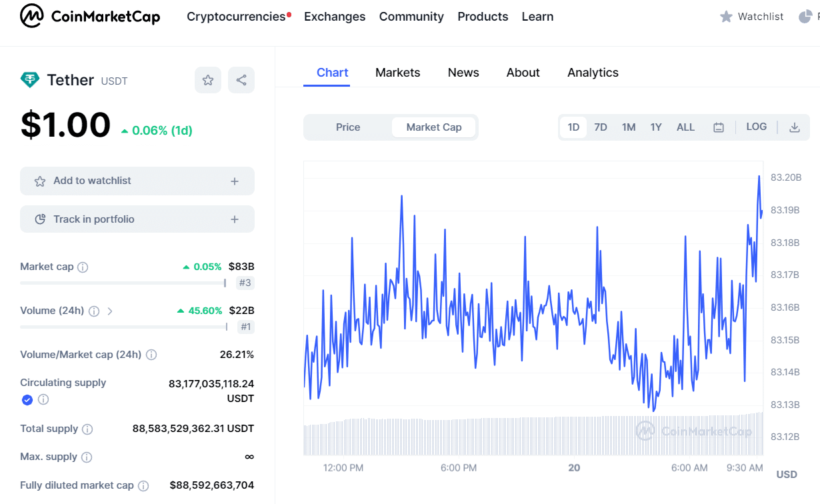Click the $83B market cap value
The image size is (820, 504).
pos(241,267)
